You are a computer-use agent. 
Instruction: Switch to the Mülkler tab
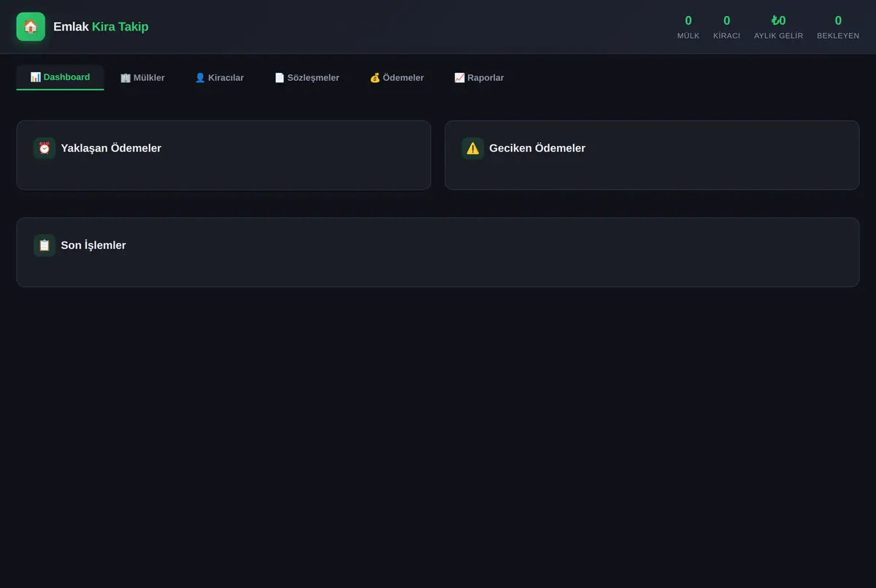click(142, 77)
